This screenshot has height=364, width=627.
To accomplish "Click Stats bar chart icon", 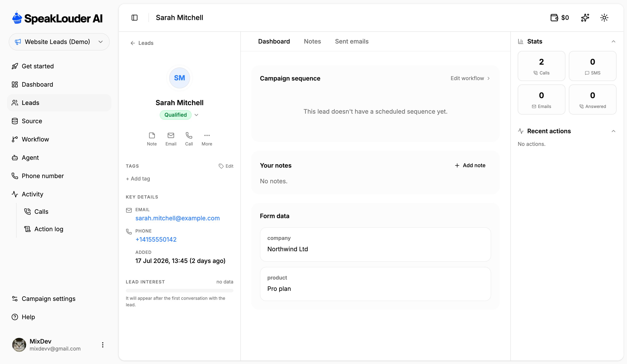I will point(521,41).
